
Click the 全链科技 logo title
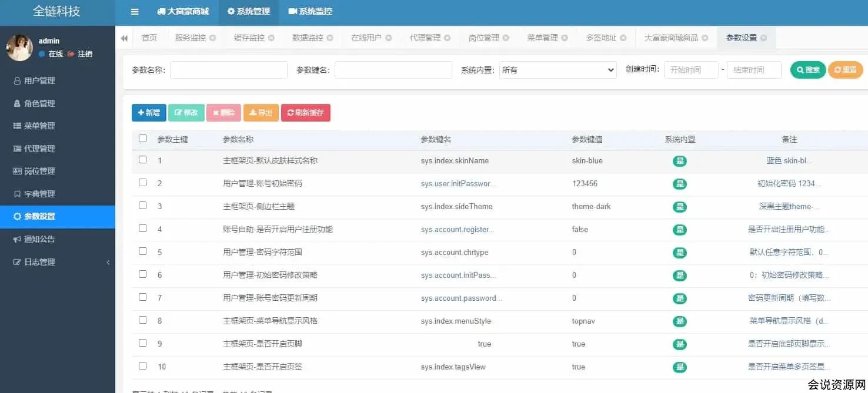coord(56,11)
